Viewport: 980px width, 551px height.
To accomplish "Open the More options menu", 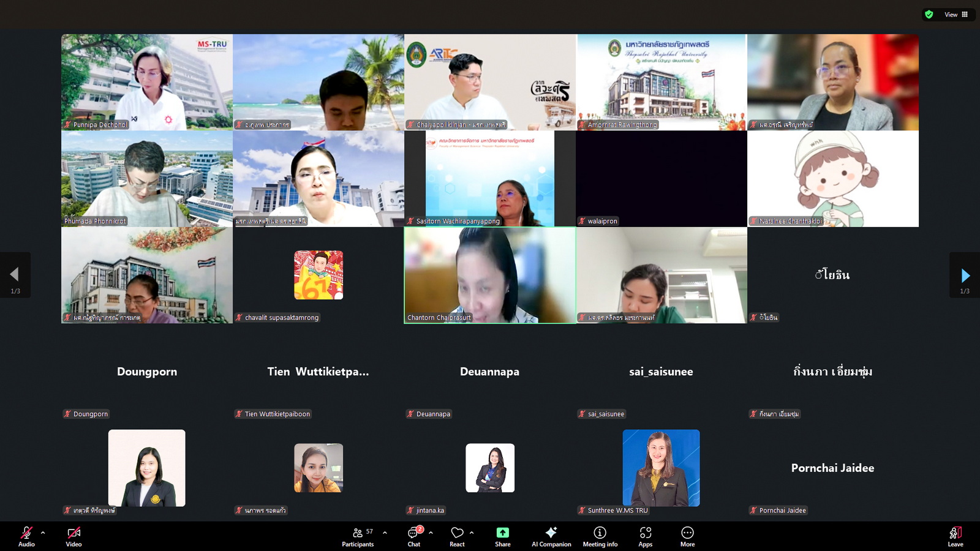I will [687, 536].
